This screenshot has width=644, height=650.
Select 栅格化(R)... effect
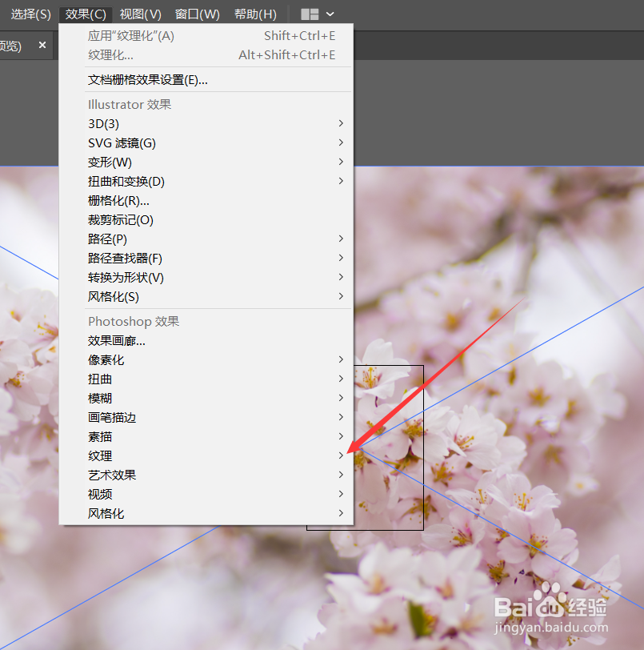[206, 201]
